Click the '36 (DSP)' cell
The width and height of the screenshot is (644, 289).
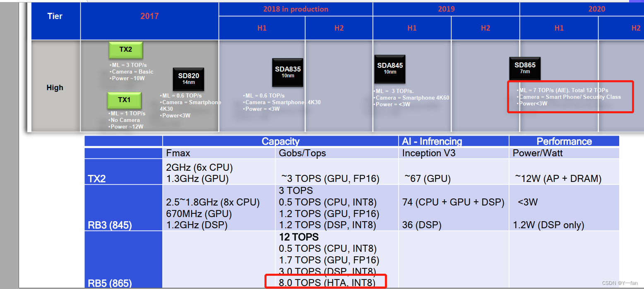421,225
